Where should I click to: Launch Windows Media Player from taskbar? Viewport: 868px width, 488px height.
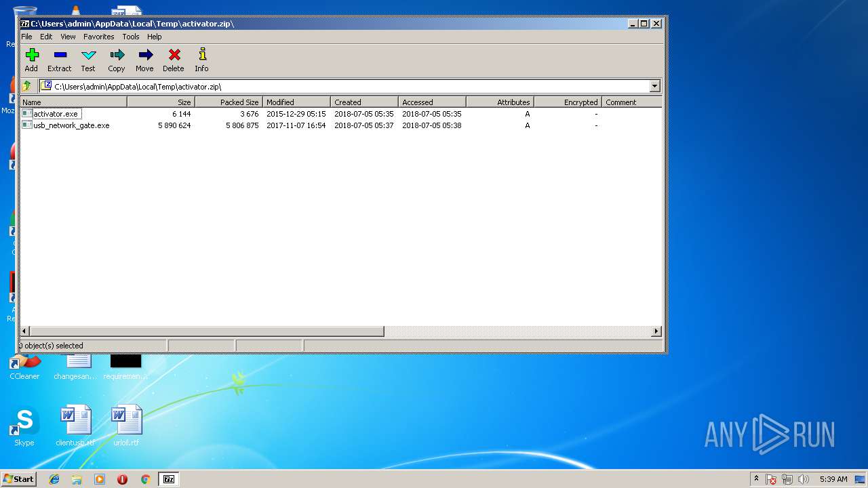(100, 479)
